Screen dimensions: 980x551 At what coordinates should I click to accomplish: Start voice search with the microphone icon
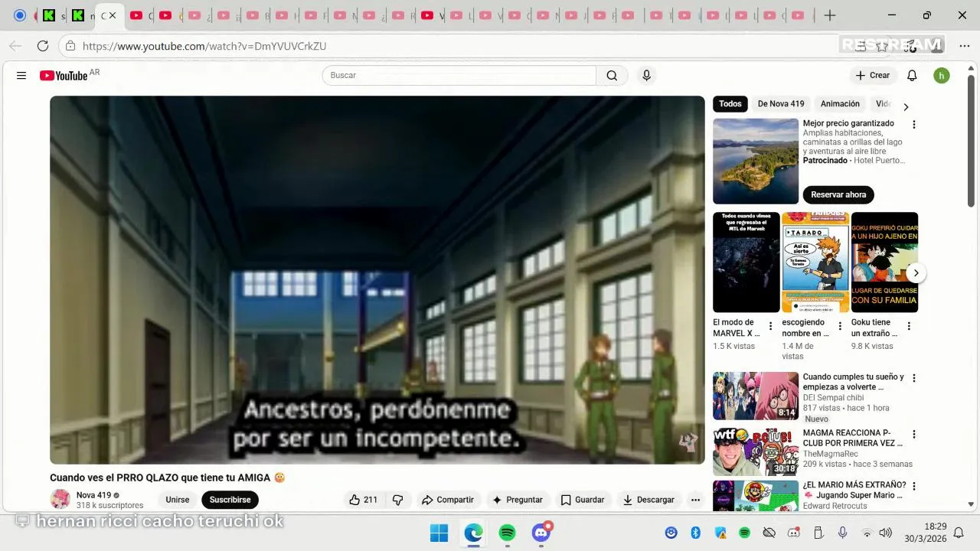(x=646, y=76)
